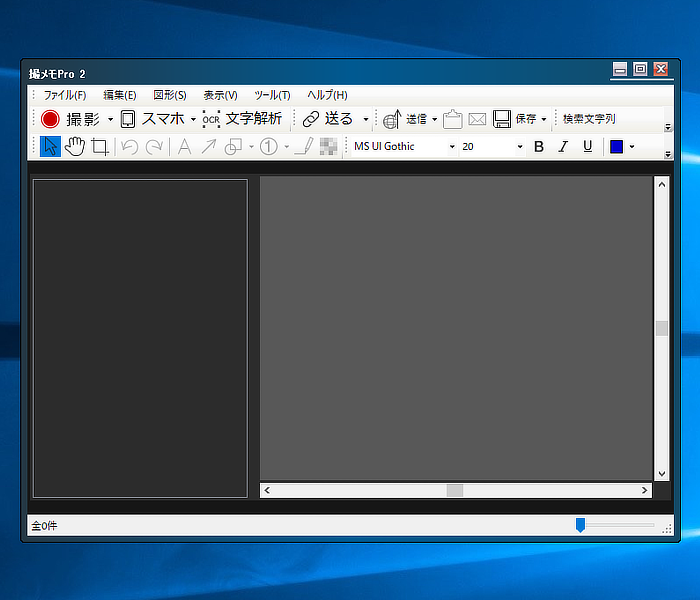The height and width of the screenshot is (600, 700).
Task: Select the mosaic blur tool
Action: click(x=329, y=146)
